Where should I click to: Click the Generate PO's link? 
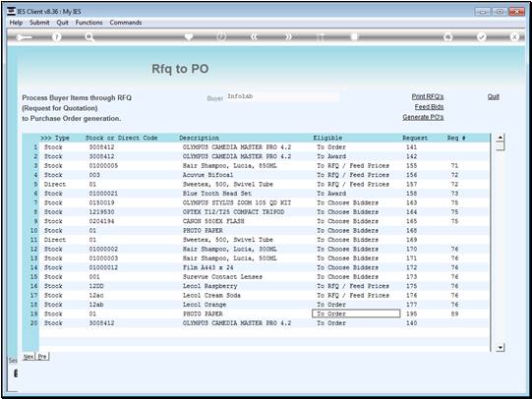point(423,117)
